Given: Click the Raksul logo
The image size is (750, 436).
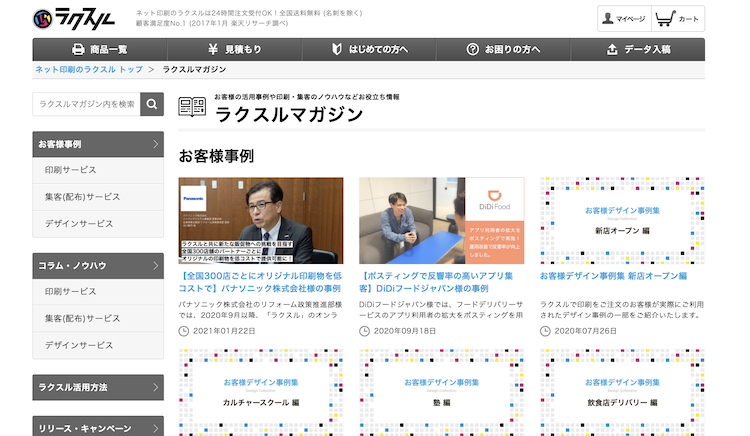Looking at the screenshot, I should pos(74,19).
